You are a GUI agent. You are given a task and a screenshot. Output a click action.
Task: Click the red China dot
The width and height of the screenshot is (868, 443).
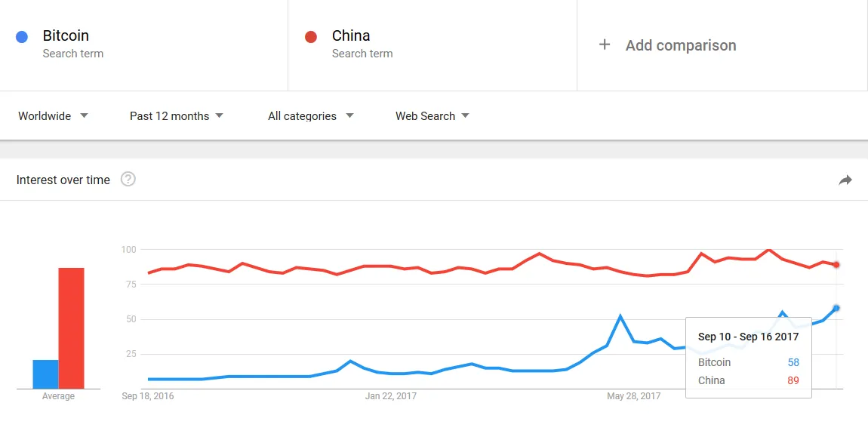click(x=310, y=36)
